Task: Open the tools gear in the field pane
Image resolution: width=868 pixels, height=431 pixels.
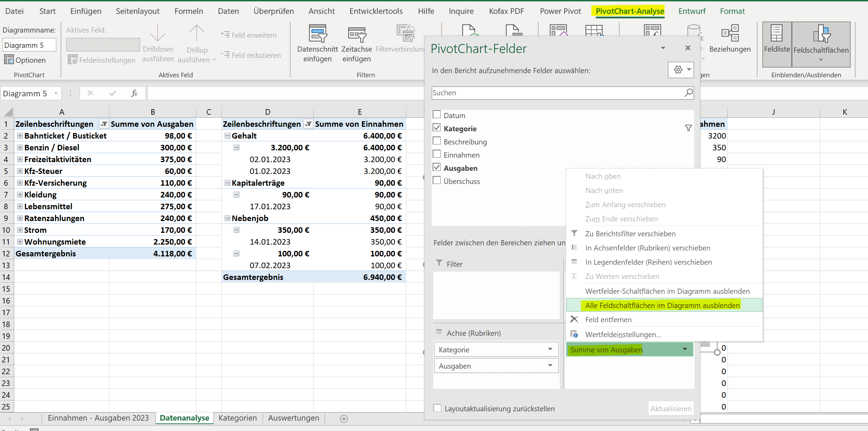Action: click(x=681, y=70)
